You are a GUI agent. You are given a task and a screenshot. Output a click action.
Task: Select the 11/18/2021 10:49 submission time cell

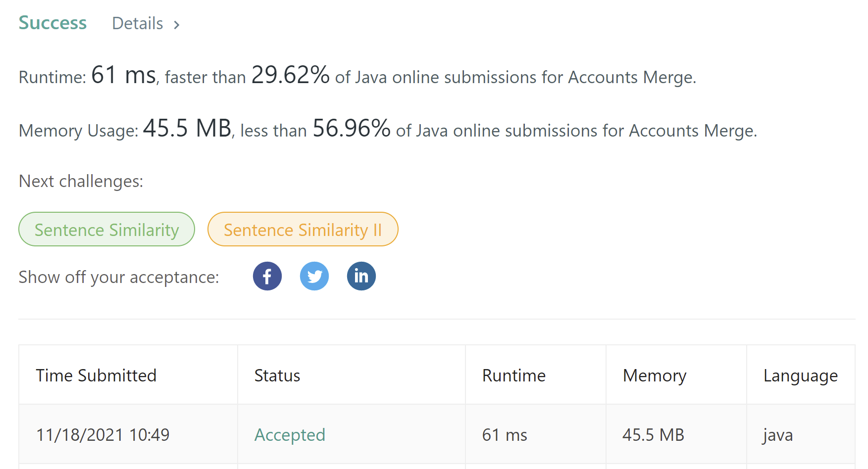coord(103,435)
